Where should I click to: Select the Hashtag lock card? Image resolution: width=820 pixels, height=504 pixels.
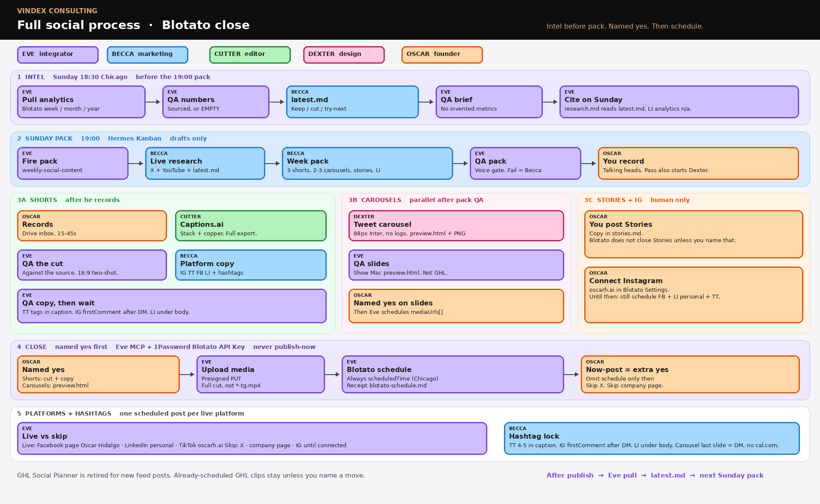pos(652,438)
